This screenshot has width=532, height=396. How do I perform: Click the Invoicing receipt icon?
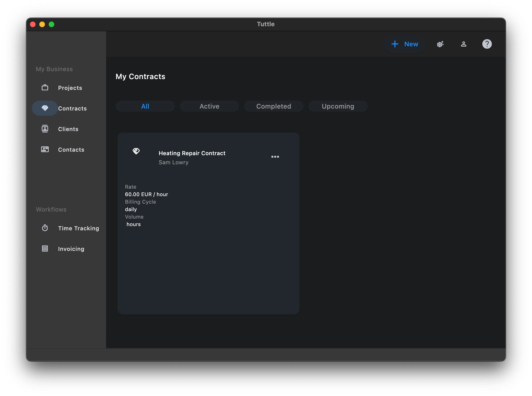(x=45, y=249)
